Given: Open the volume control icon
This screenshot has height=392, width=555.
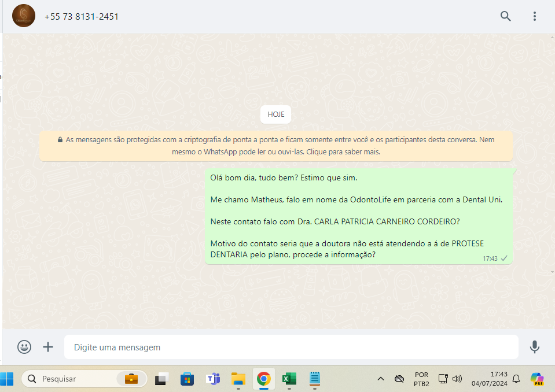Looking at the screenshot, I should click(x=457, y=379).
